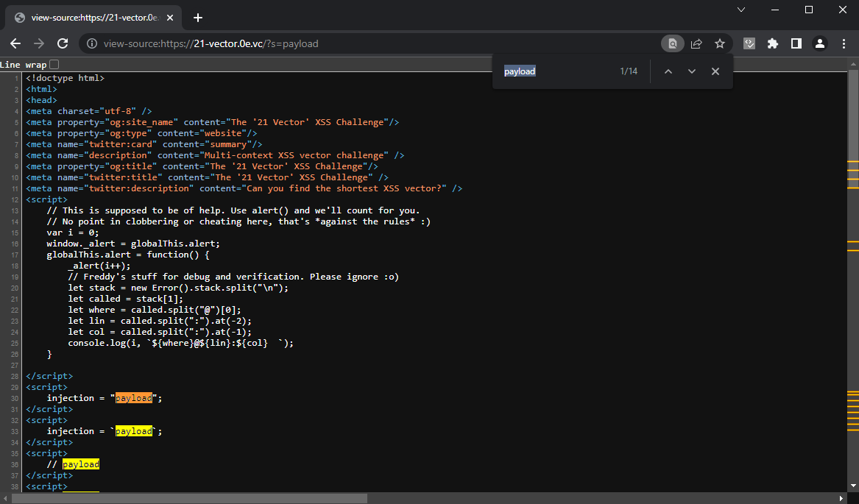Open the user profile avatar
The width and height of the screenshot is (859, 504).
(819, 43)
